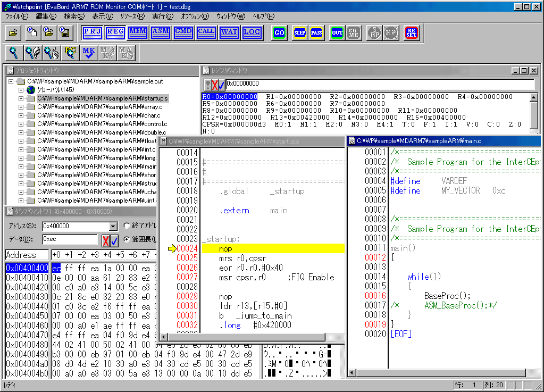Select the range length radio button
Viewport: 544px width, 392px height.
point(127,239)
